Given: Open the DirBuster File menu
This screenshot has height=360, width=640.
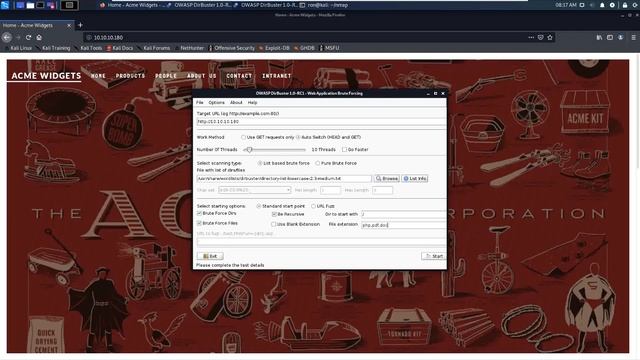Looking at the screenshot, I should click(200, 102).
